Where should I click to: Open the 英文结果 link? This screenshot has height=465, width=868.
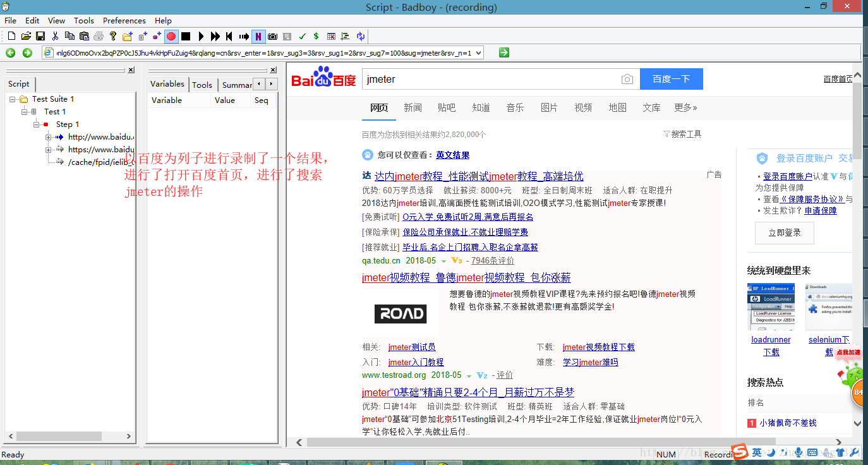(453, 155)
